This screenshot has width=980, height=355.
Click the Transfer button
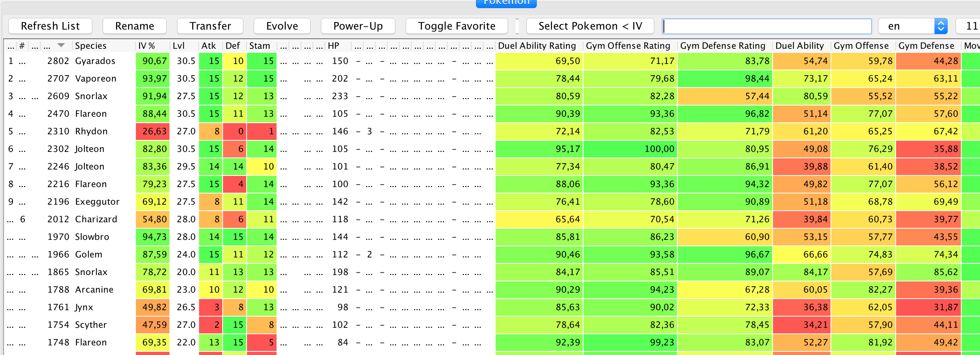point(210,26)
